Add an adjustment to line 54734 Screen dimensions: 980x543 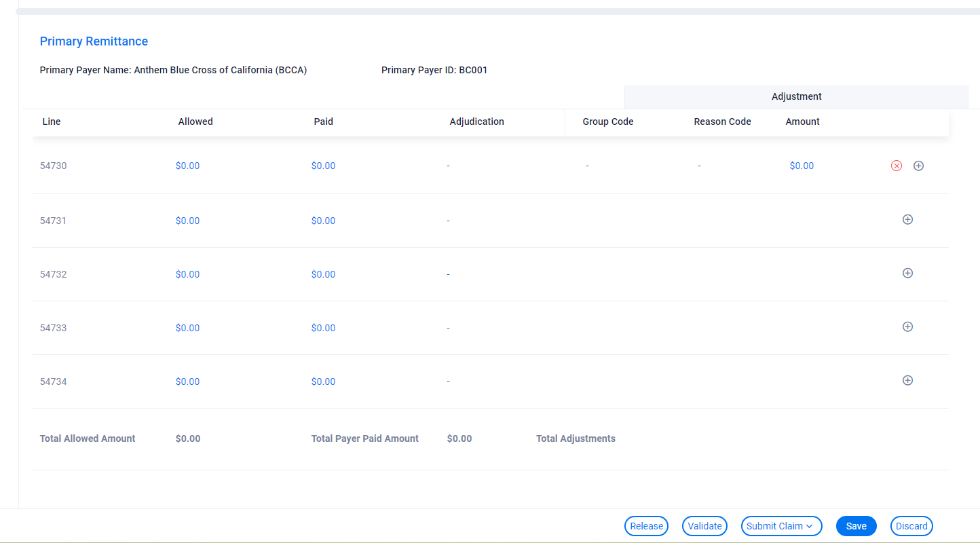(x=907, y=380)
